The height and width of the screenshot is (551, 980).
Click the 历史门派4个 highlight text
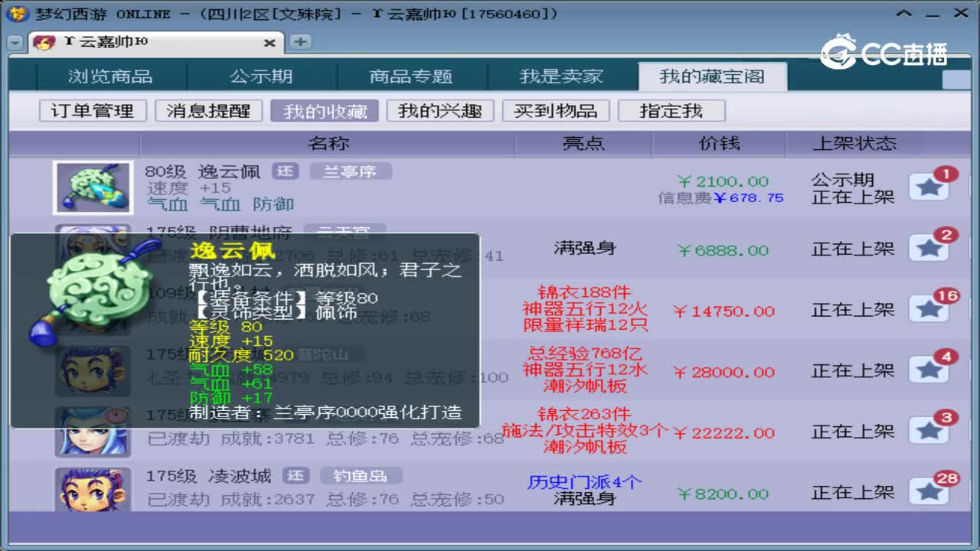click(x=584, y=482)
